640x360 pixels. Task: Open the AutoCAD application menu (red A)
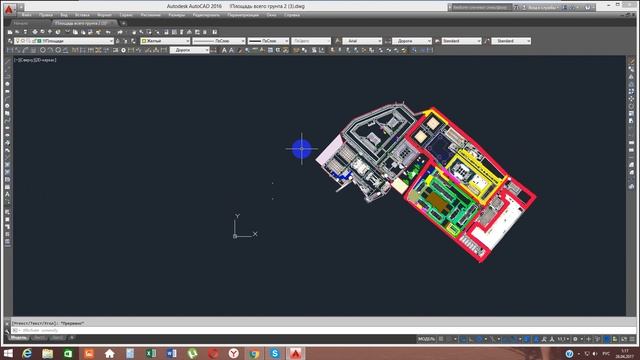coord(9,8)
